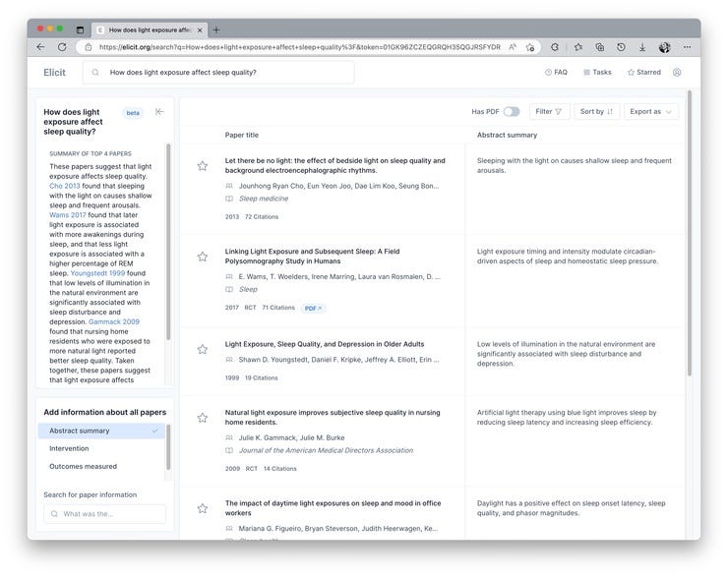Open the browser Collections icon
Viewport: 728px width, 576px height.
point(599,47)
